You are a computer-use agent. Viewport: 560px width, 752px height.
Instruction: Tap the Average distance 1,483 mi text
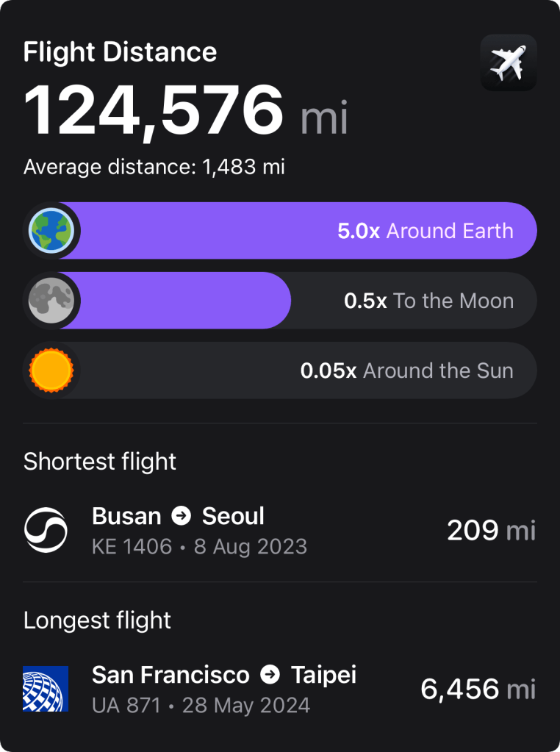click(x=154, y=167)
